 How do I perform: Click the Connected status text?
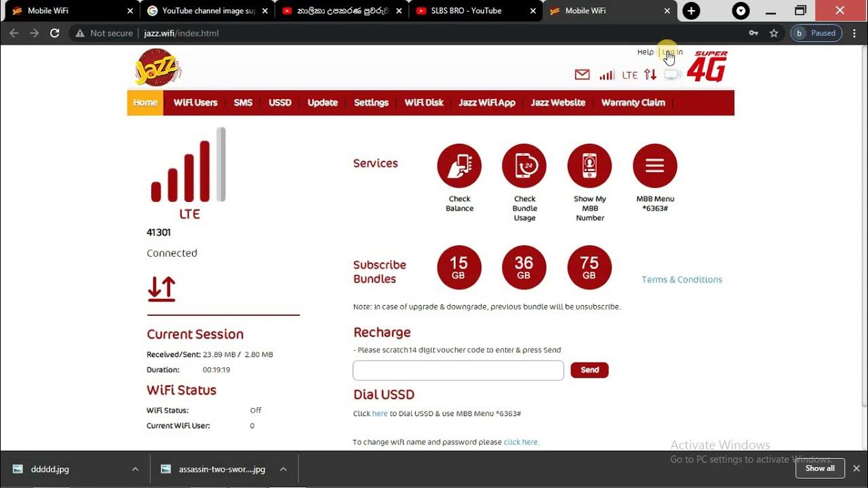click(172, 253)
